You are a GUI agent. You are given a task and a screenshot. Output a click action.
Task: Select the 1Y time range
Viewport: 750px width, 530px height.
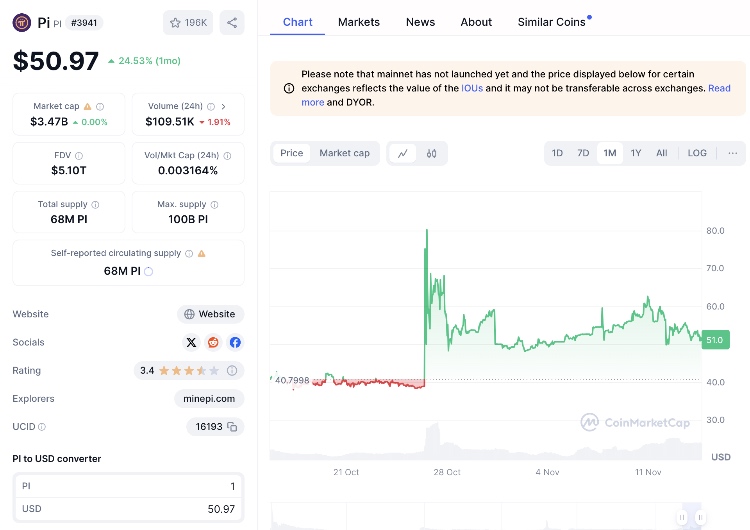point(636,153)
